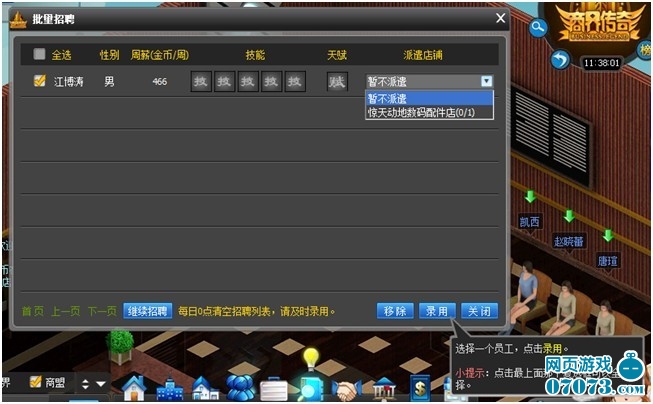Click the group of people icon

coord(240,387)
